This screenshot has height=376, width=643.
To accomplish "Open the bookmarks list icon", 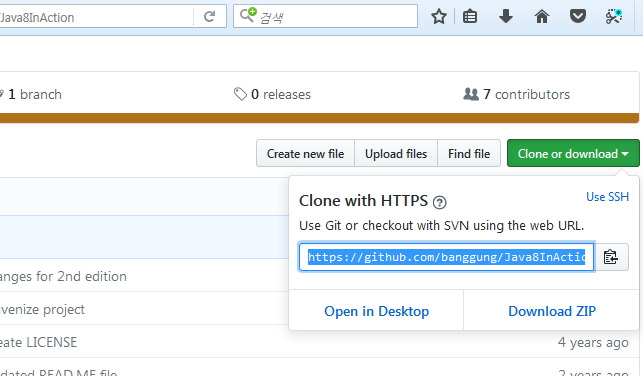I will 470,16.
